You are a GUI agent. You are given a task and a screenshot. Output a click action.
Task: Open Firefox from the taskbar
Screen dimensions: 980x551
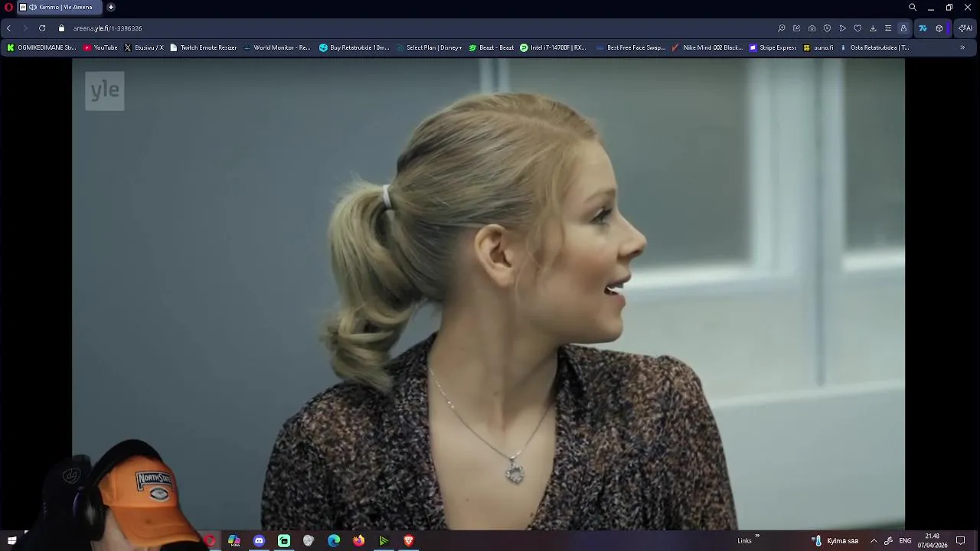coord(358,541)
